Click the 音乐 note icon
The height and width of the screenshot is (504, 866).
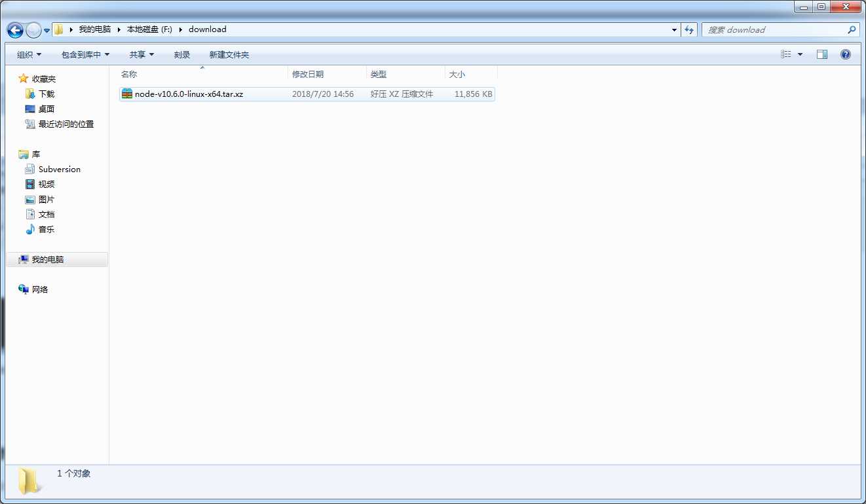coord(30,229)
